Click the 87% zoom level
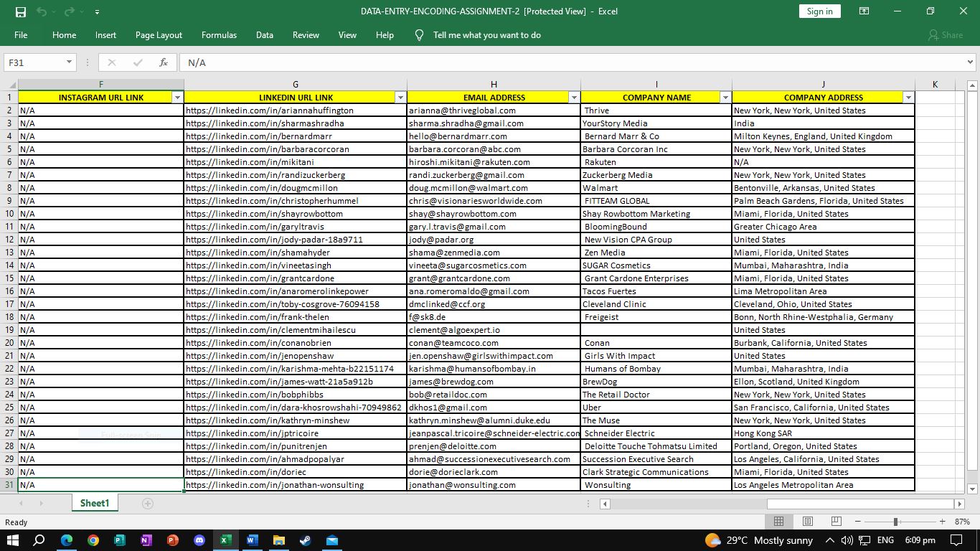 coord(963,522)
